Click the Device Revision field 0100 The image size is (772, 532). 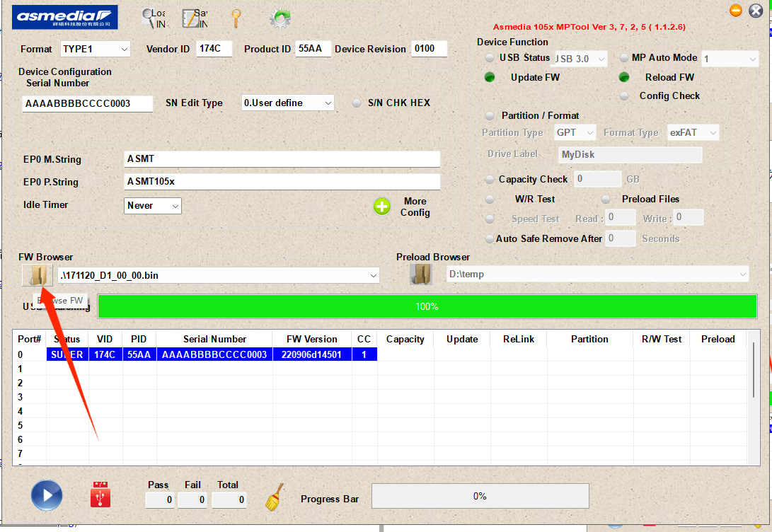click(429, 49)
